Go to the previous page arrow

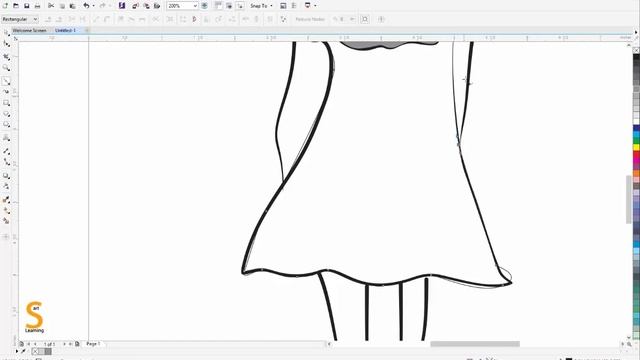tap(35, 344)
